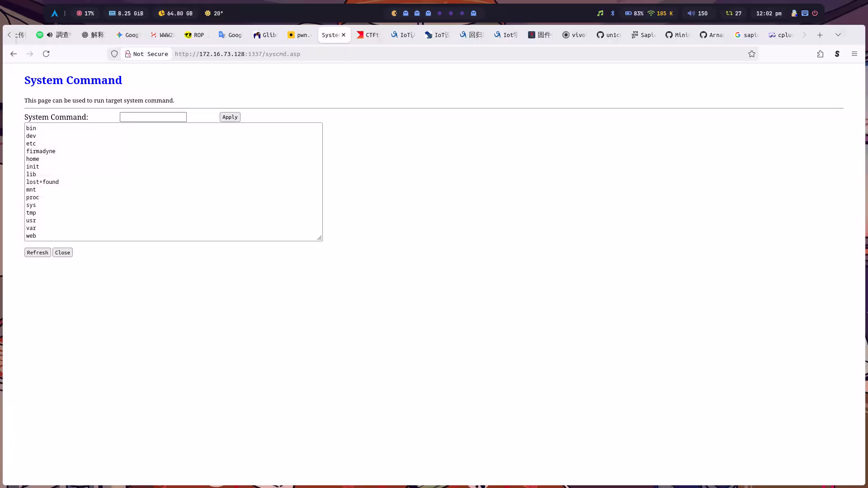The image size is (868, 488).
Task: Expand the list all tabs chevron
Action: point(838,35)
